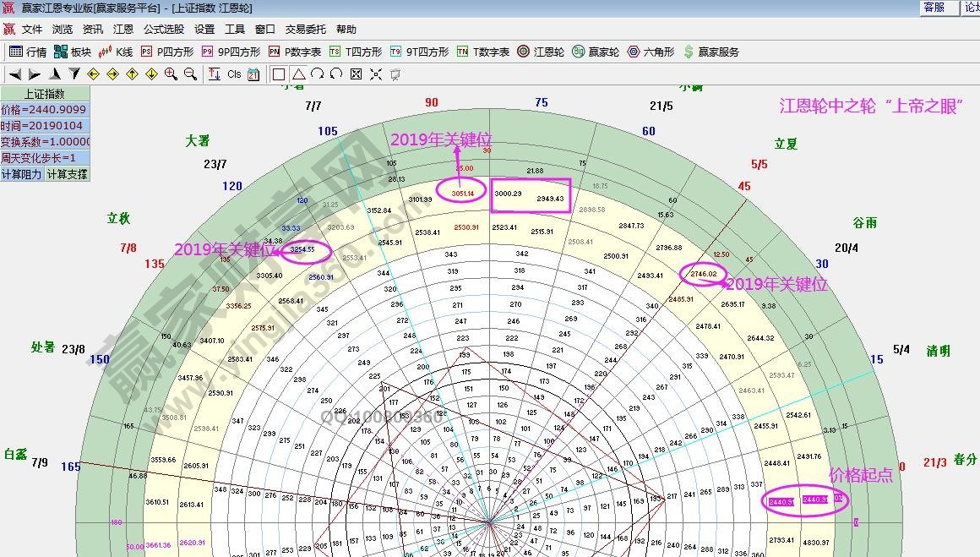This screenshot has width=980, height=557.
Task: Click the 计算阻力 resistance button
Action: pyautogui.click(x=22, y=174)
